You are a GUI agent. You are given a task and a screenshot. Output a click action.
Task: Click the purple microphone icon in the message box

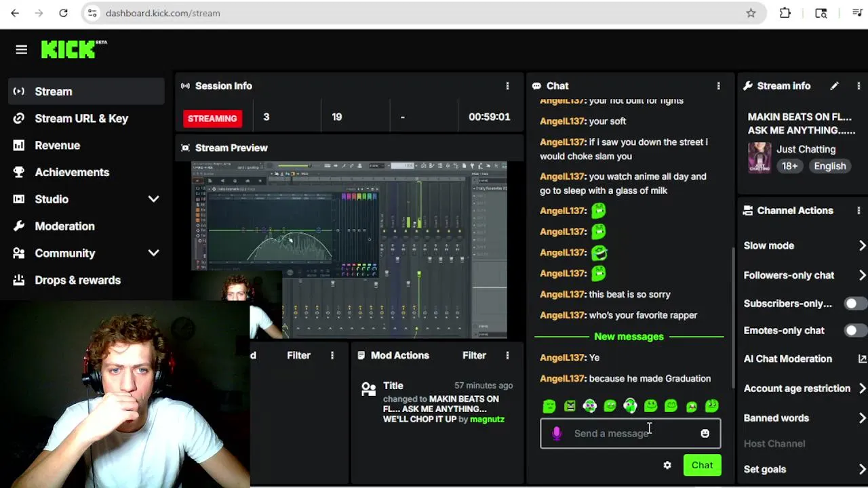point(557,434)
